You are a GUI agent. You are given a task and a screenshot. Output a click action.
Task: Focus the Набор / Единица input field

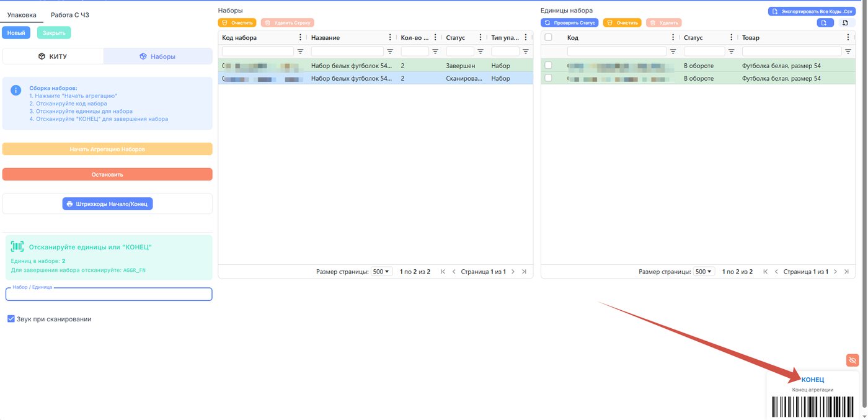(109, 294)
